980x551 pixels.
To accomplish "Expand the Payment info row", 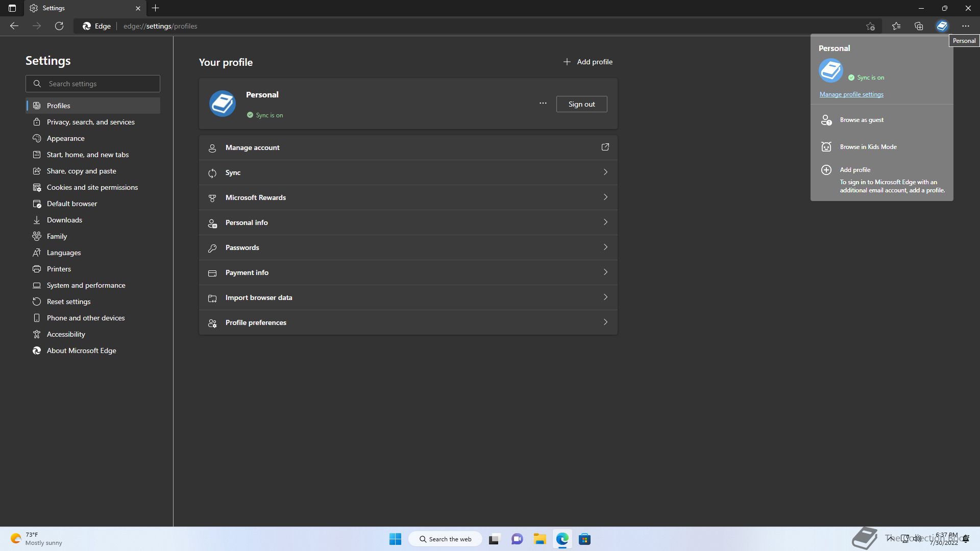I will [x=408, y=272].
